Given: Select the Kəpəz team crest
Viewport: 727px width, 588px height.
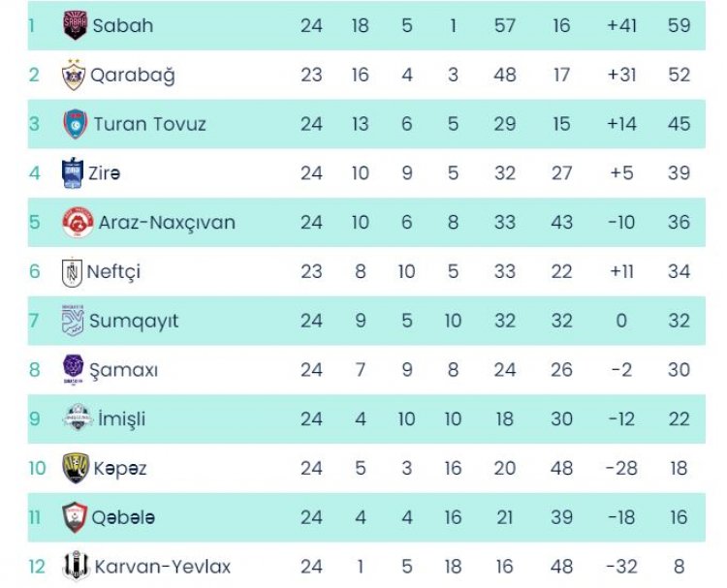Looking at the screenshot, I should click(75, 469).
